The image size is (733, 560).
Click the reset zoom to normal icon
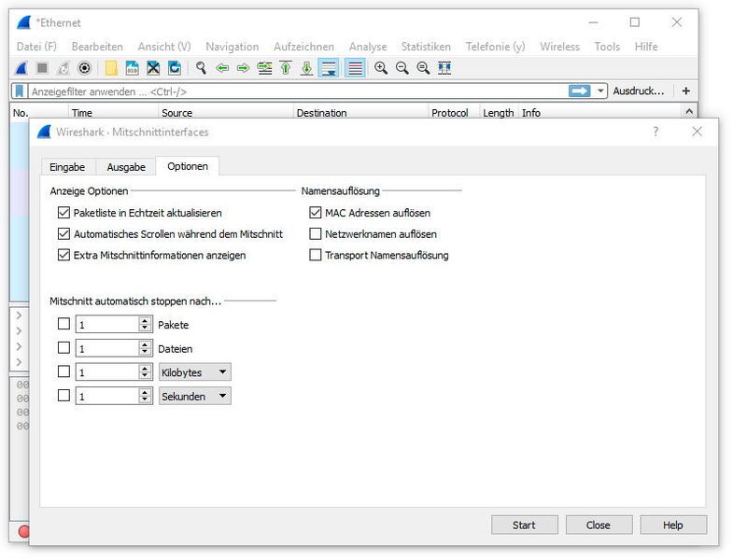(x=423, y=68)
